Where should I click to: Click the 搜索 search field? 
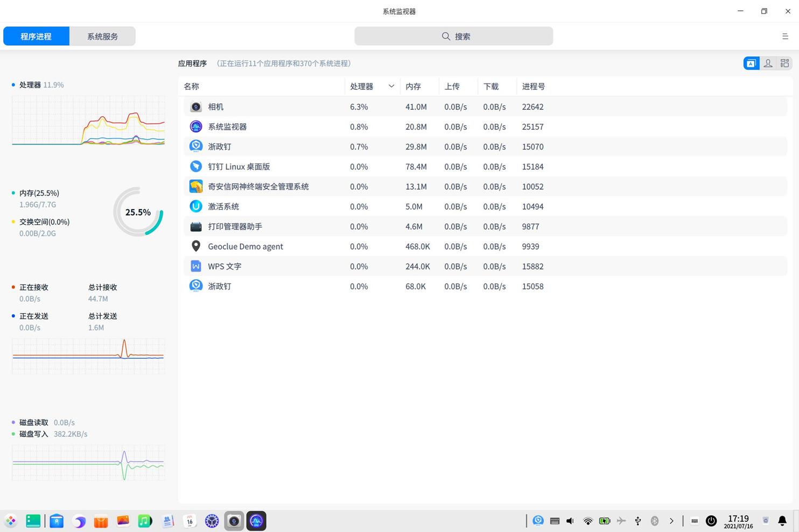coord(453,36)
